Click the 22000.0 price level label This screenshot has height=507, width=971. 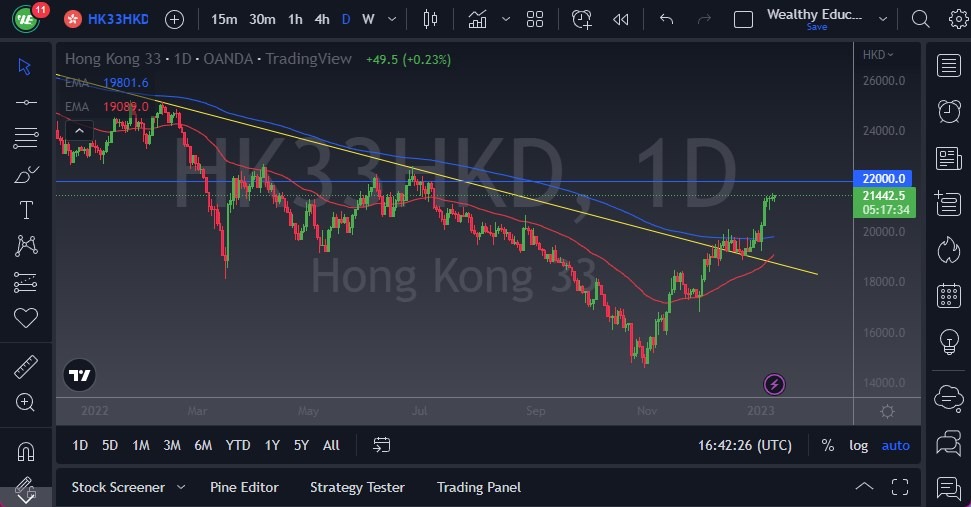(883, 178)
